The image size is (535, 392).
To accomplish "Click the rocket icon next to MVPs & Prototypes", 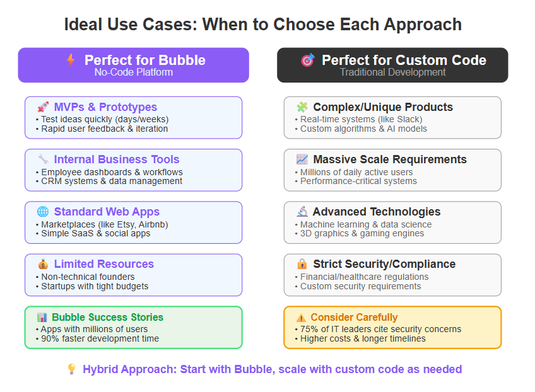I will [43, 107].
